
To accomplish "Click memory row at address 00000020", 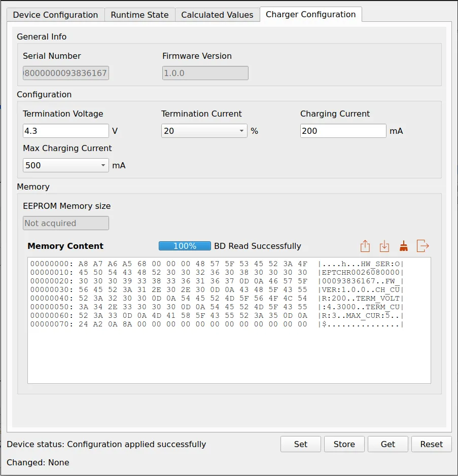I will point(217,281).
